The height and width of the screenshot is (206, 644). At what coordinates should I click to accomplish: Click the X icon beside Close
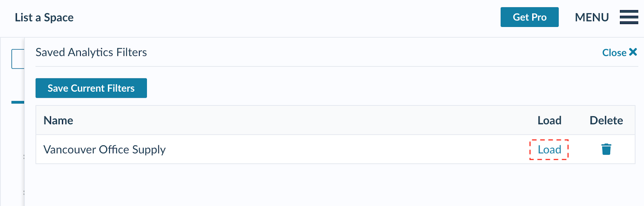[633, 52]
